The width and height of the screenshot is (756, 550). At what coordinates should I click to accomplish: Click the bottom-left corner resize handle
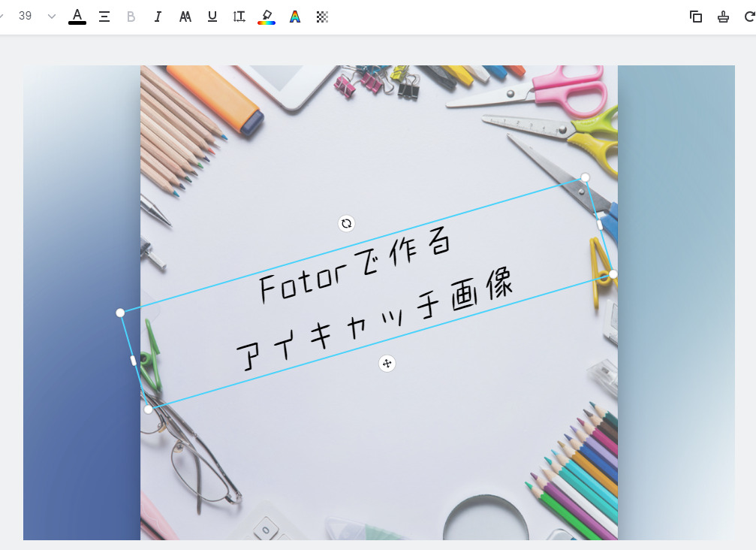(149, 409)
